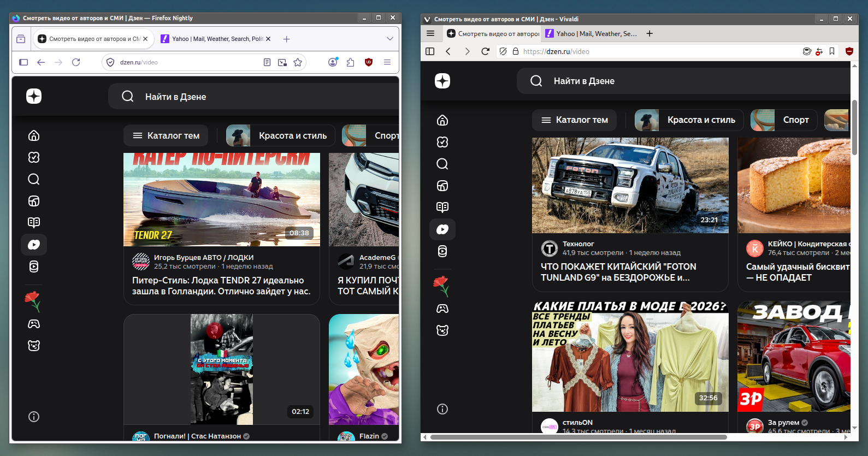
Task: Open Firefox reader view icon in address bar
Action: 267,62
